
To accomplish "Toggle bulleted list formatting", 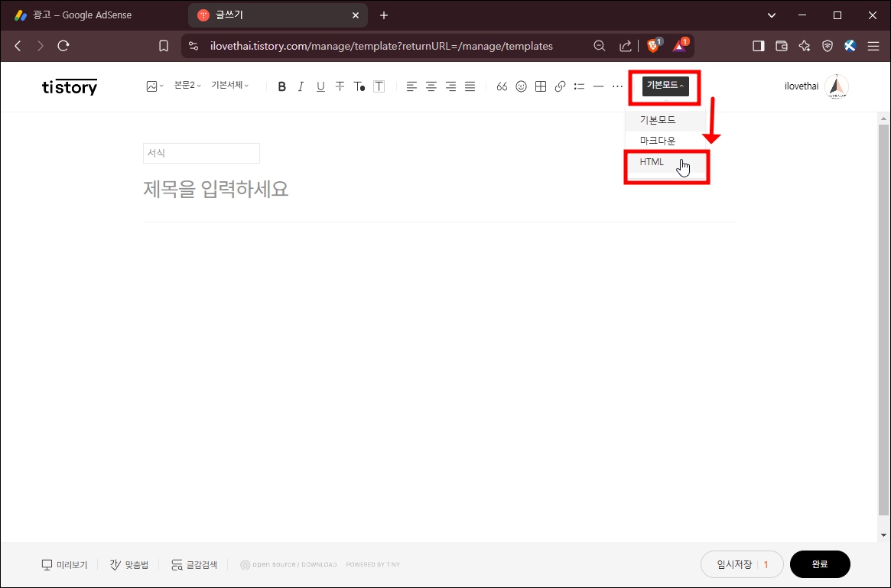I will pyautogui.click(x=579, y=86).
